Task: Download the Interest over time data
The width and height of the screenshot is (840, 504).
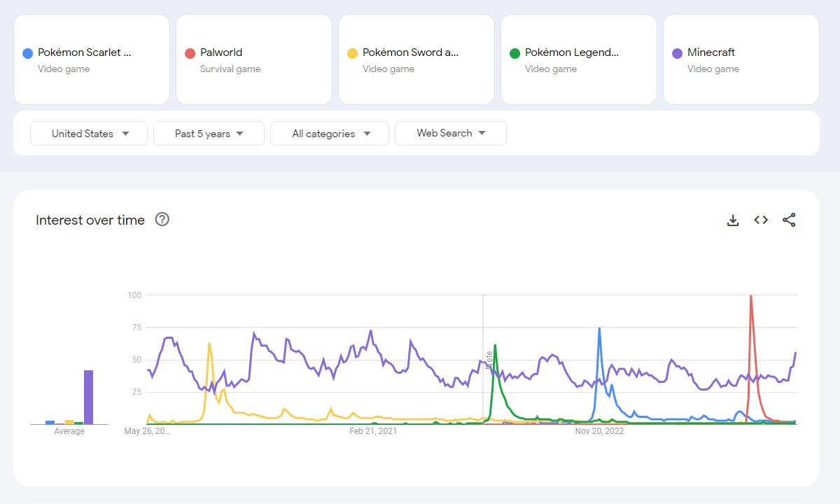Action: (733, 220)
